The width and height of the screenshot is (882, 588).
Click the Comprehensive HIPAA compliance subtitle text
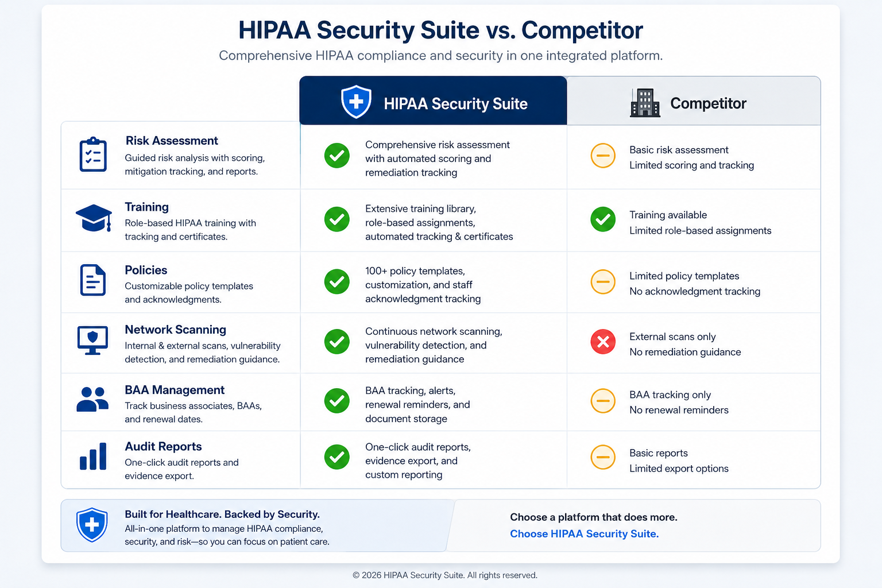click(440, 56)
